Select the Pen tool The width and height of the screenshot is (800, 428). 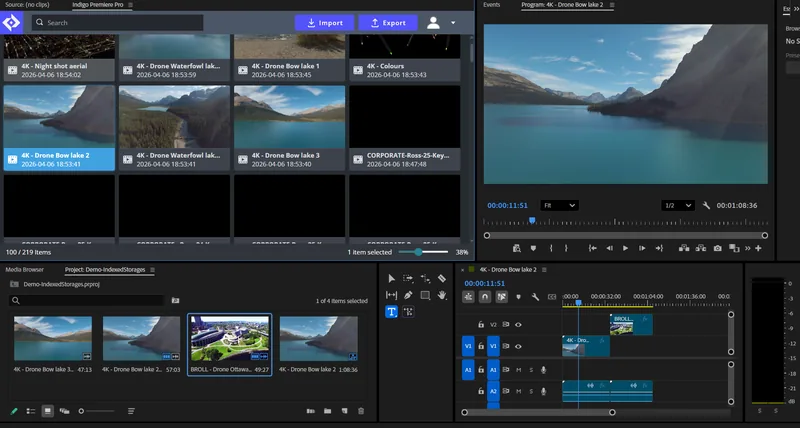tap(408, 295)
